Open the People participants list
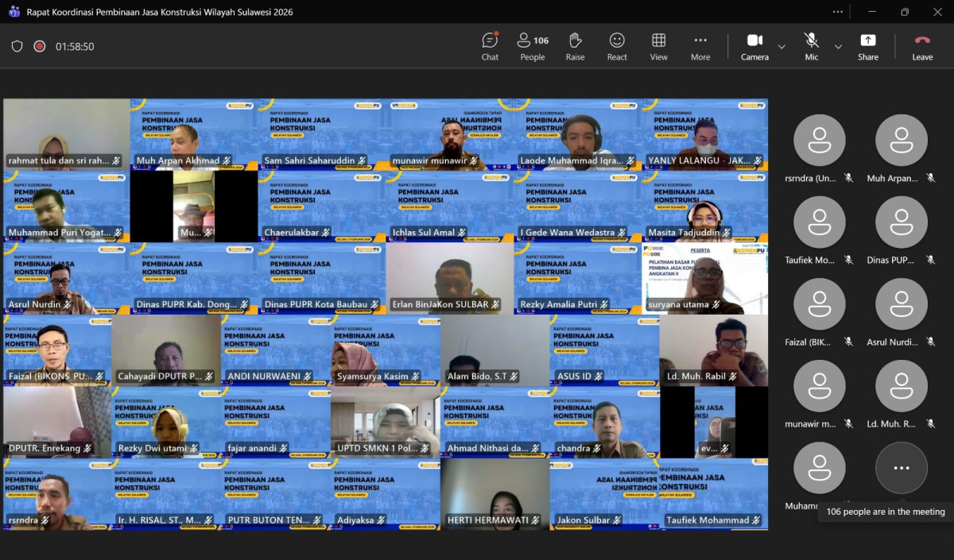The height and width of the screenshot is (560, 954). pyautogui.click(x=532, y=46)
